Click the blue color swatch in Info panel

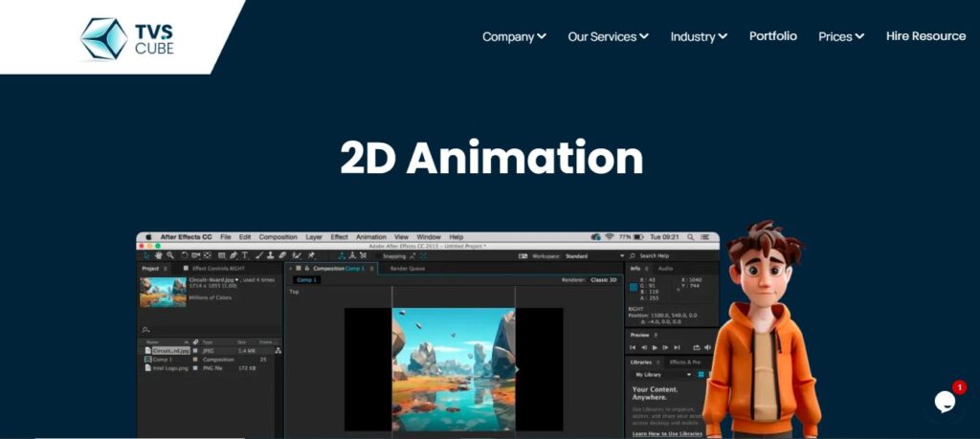tap(634, 287)
